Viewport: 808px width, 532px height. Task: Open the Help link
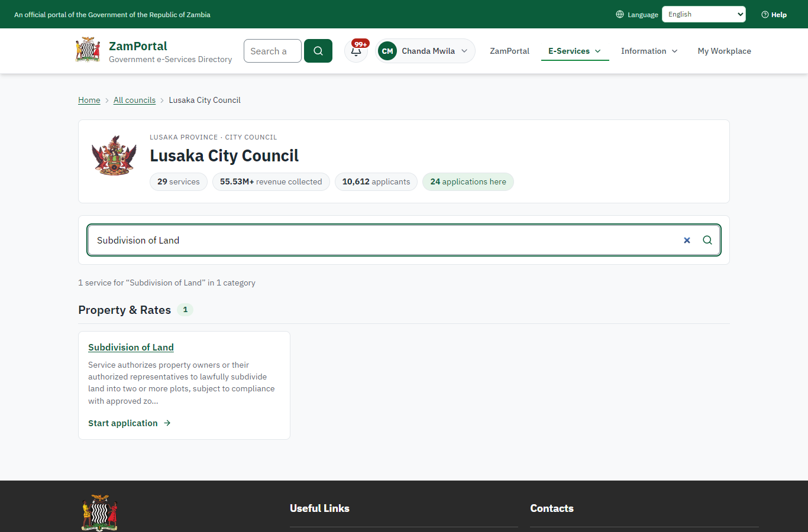click(x=774, y=14)
